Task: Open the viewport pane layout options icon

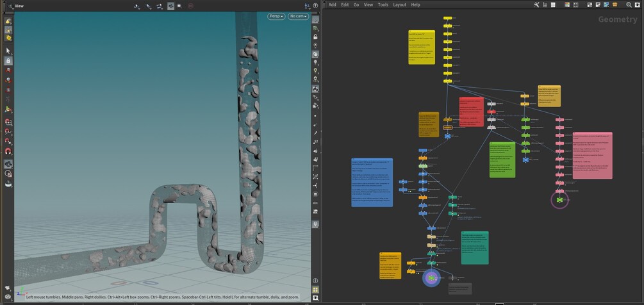Action: 307,6
